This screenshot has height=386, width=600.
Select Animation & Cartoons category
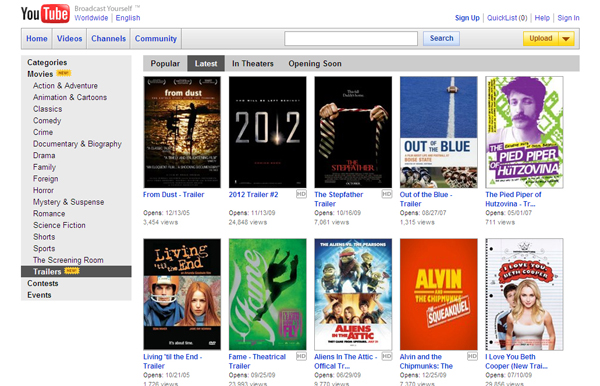70,97
